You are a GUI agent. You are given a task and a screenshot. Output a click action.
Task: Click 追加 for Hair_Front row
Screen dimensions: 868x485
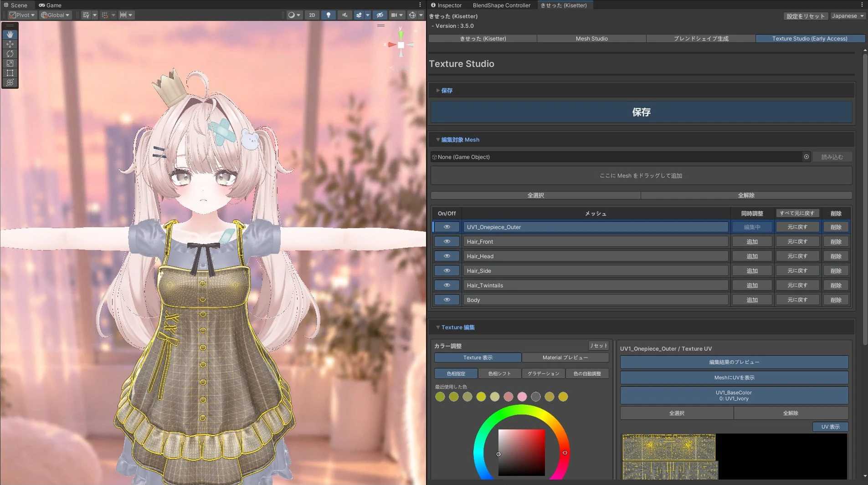click(x=752, y=242)
